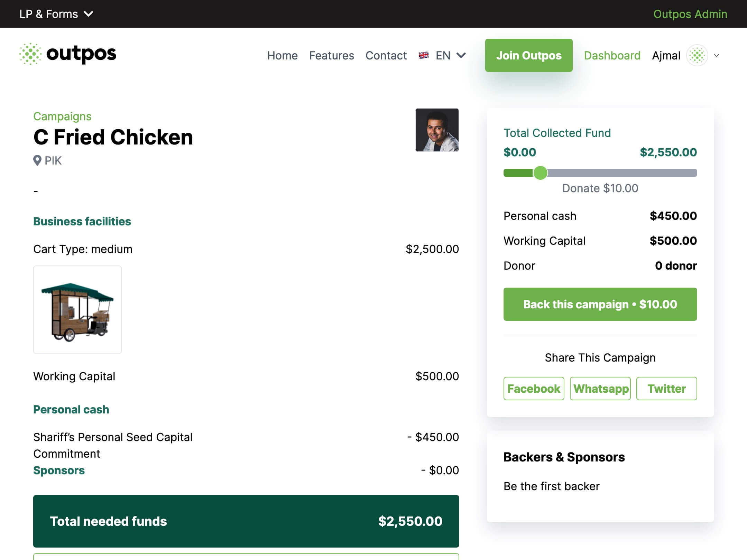Click Ajmal's profile avatar icon
The width and height of the screenshot is (747, 560).
click(697, 55)
